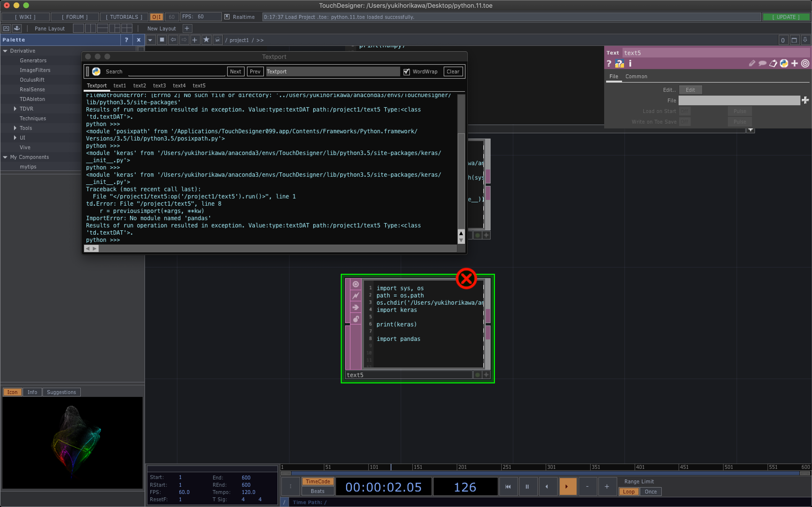Click the Python help icon in parameter panel
812x507 pixels.
(619, 63)
